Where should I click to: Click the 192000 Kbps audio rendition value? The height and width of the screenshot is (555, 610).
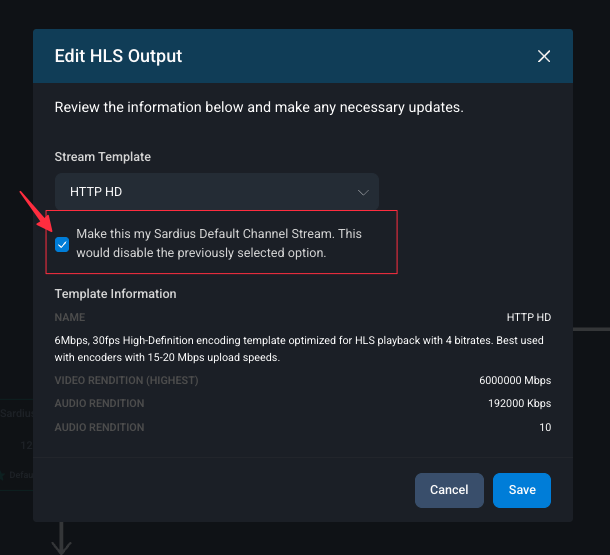point(518,404)
